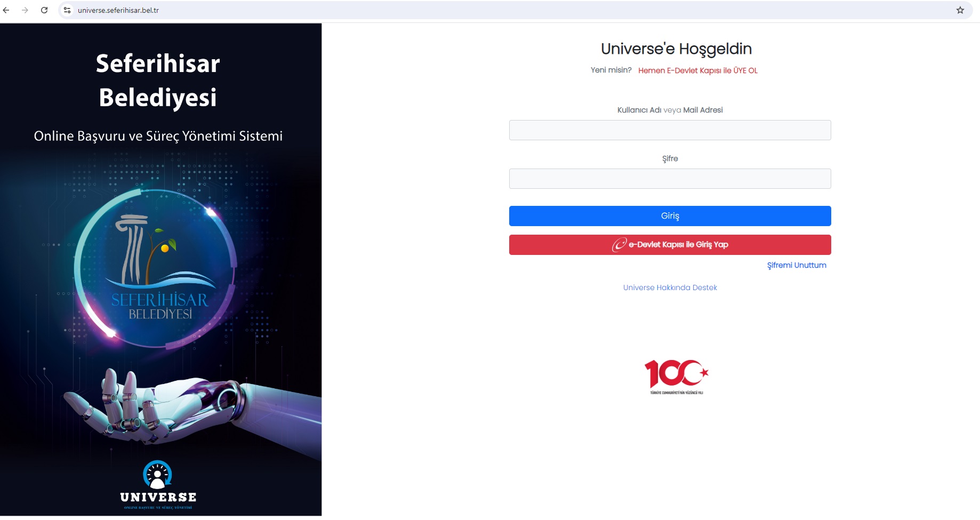Open the Şifremi Unuttum link
This screenshot has height=520, width=980.
(797, 265)
